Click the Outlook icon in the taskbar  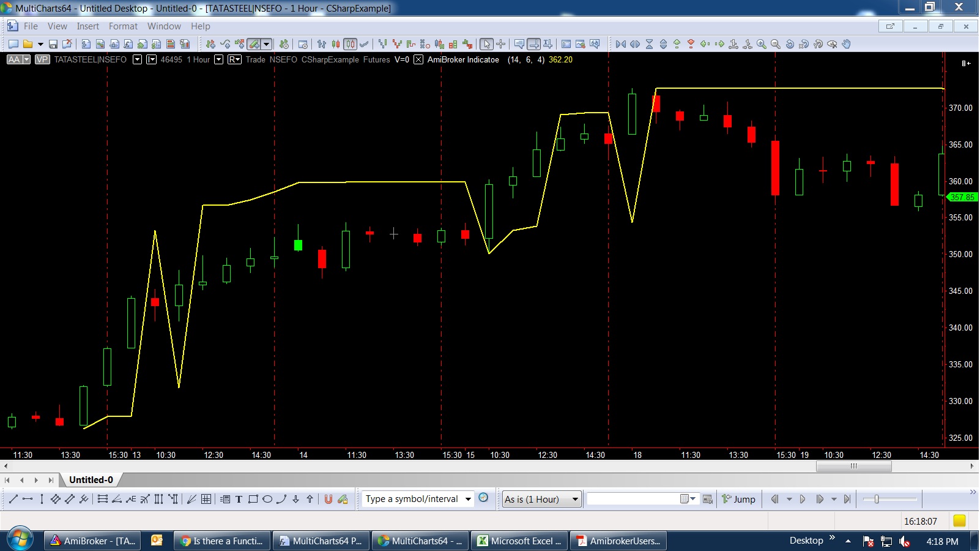pos(157,540)
